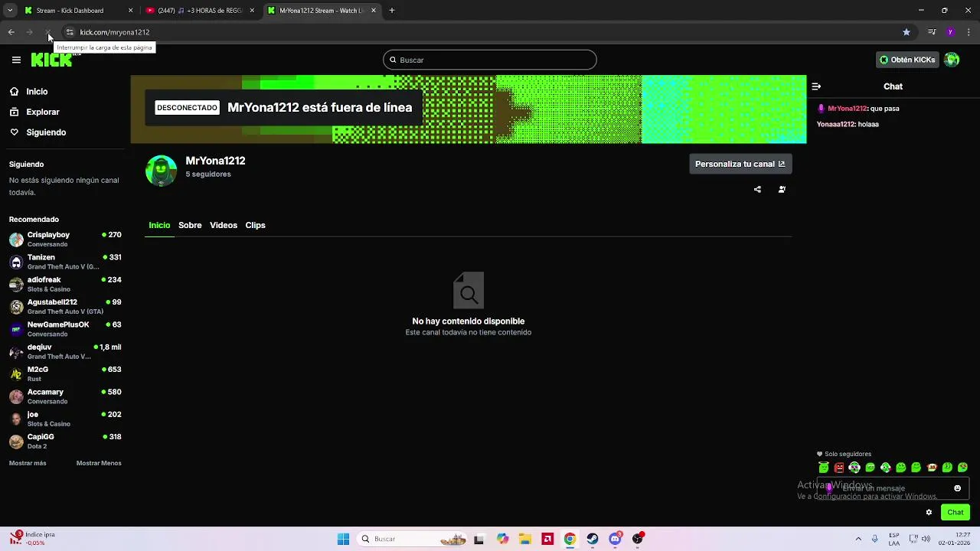
Task: Open Explorar in the sidebar
Action: (x=43, y=112)
